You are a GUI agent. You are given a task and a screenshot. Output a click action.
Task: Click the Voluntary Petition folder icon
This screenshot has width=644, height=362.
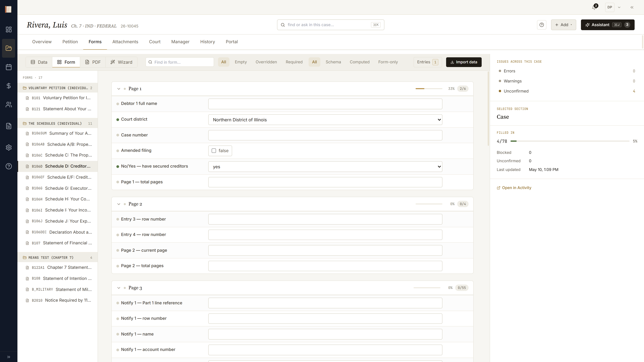click(24, 88)
